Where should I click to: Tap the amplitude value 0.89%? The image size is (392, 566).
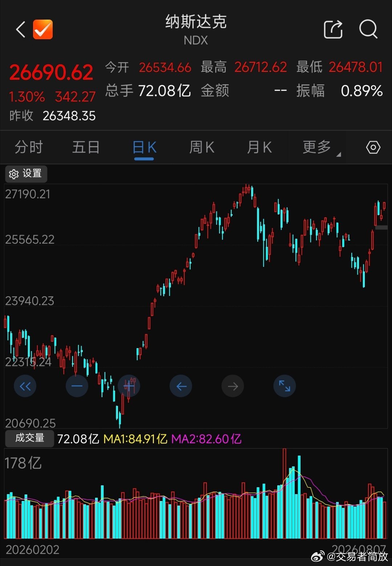click(362, 91)
